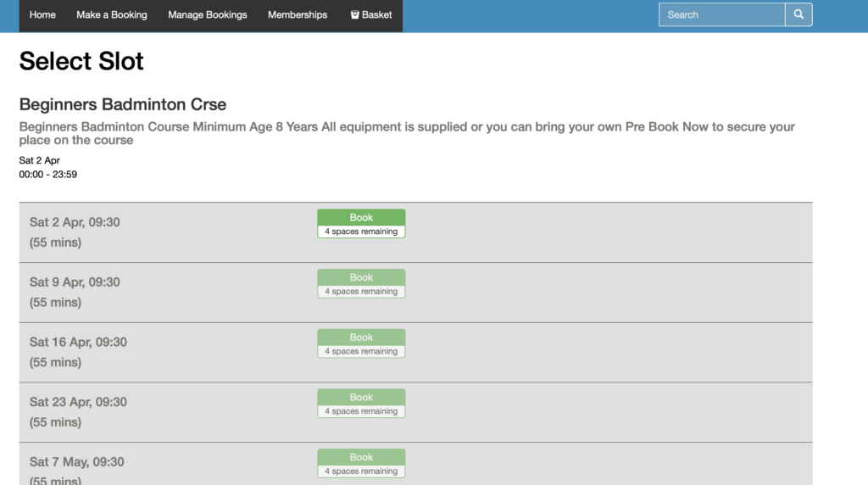Click spaces remaining label for Sat 2 Apr
Screen dimensions: 868x485
pyautogui.click(x=361, y=231)
